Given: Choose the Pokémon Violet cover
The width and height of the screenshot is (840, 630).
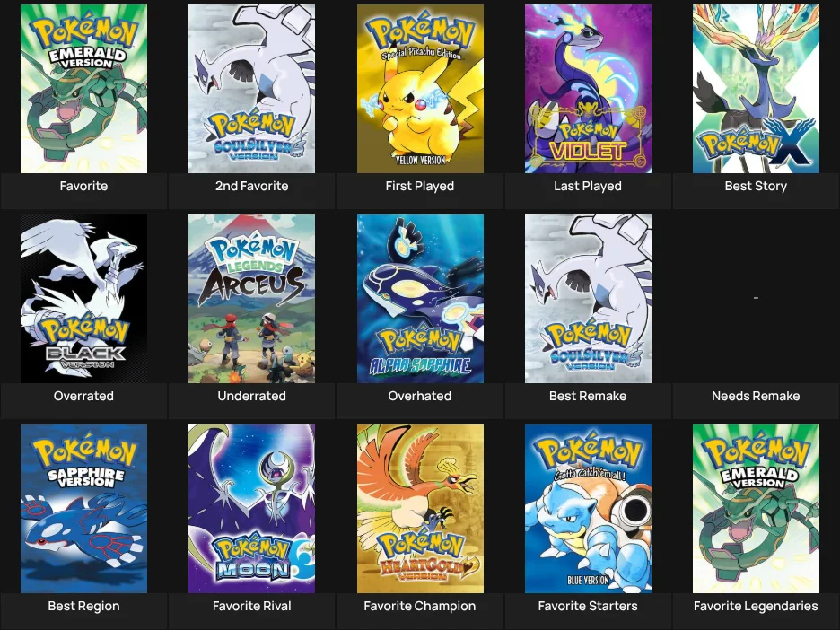Looking at the screenshot, I should pyautogui.click(x=588, y=89).
